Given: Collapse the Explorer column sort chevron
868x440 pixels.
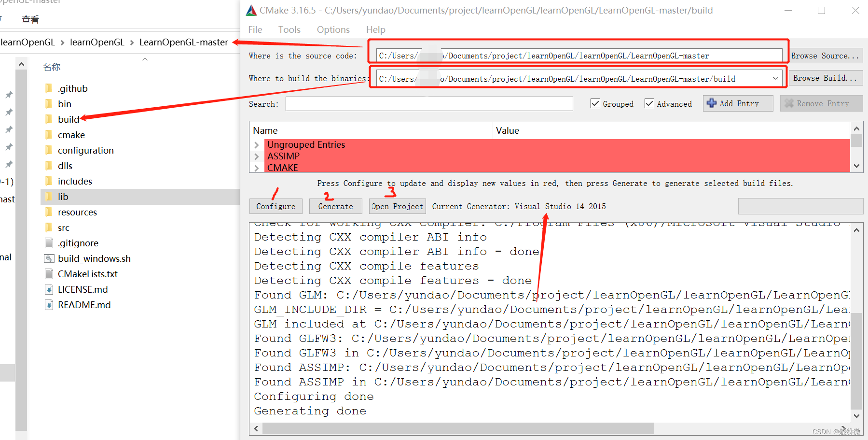Looking at the screenshot, I should pos(145,59).
